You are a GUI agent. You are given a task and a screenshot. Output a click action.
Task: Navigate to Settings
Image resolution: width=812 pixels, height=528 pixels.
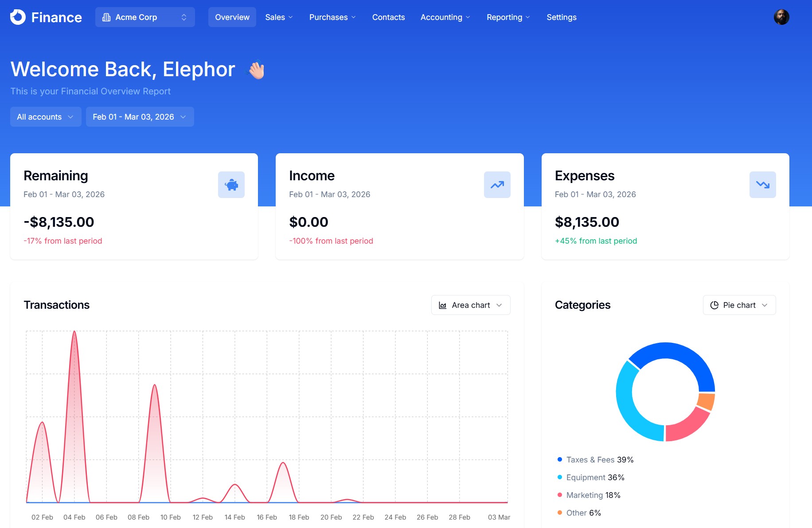561,17
